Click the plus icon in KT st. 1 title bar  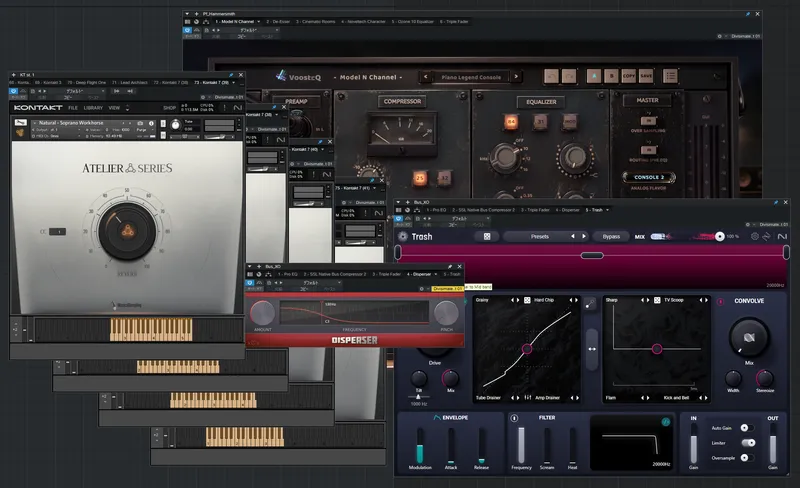click(x=13, y=75)
